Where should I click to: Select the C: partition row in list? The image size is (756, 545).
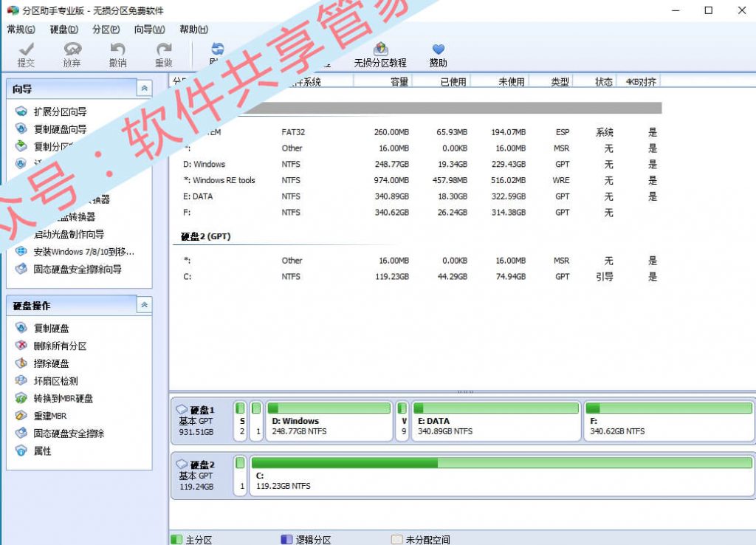pos(418,276)
